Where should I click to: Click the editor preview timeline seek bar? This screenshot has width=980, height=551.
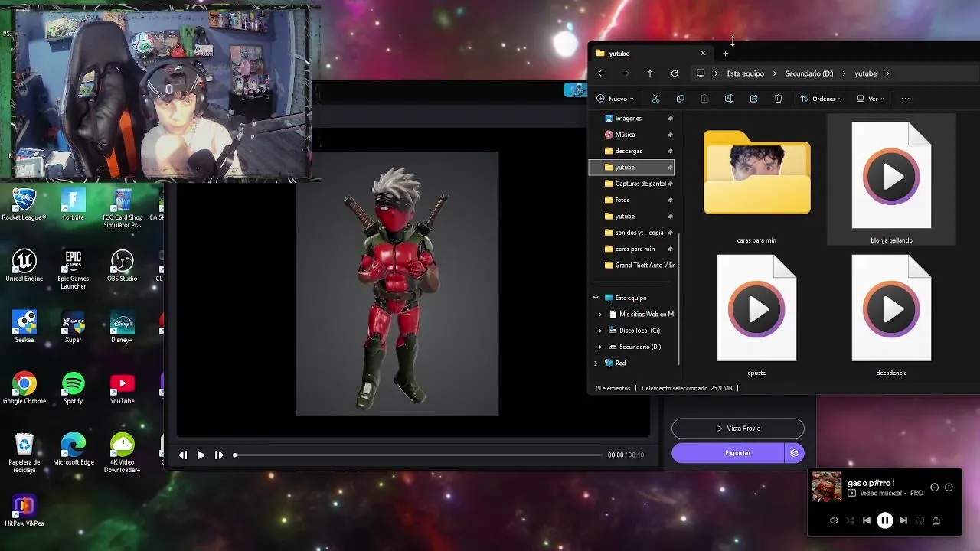(419, 455)
